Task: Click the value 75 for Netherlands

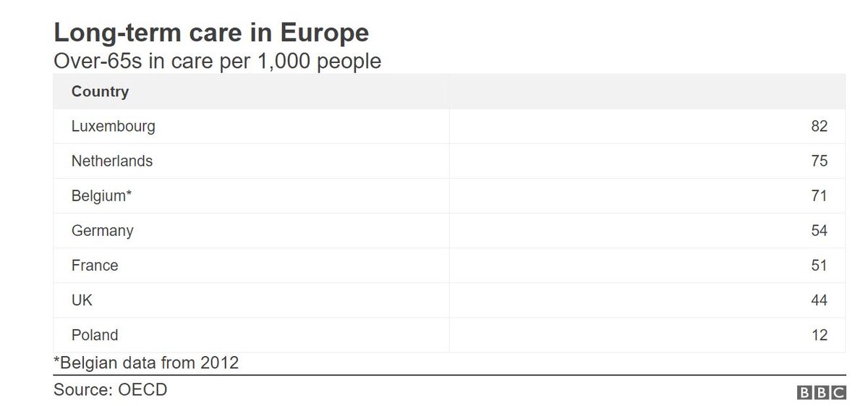Action: coord(819,161)
